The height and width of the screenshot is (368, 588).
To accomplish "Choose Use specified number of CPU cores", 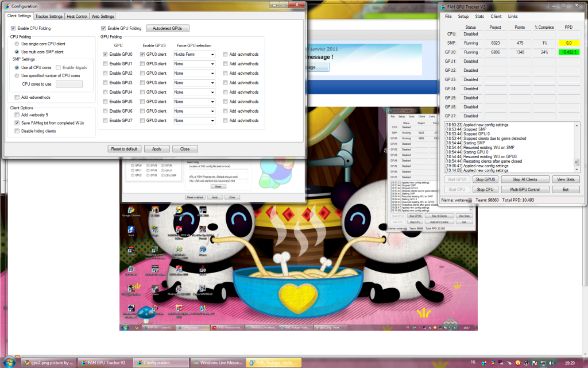I will [x=17, y=75].
